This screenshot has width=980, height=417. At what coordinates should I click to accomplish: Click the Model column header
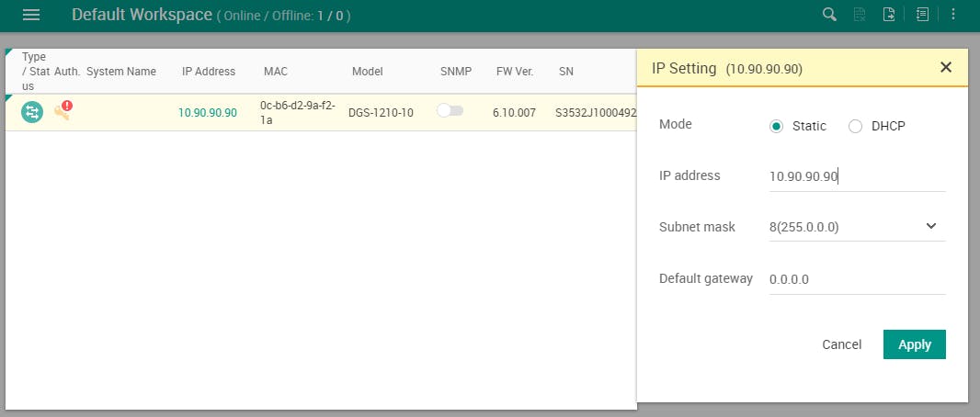click(367, 71)
